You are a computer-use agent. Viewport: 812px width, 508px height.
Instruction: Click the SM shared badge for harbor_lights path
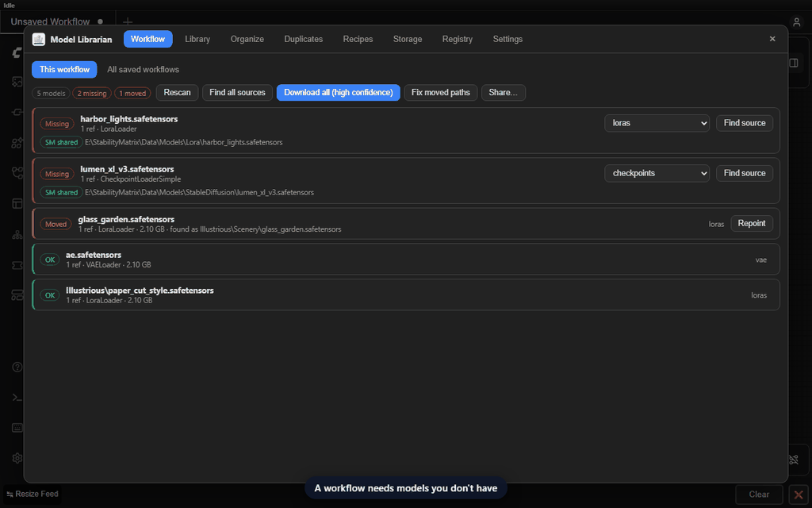click(61, 142)
